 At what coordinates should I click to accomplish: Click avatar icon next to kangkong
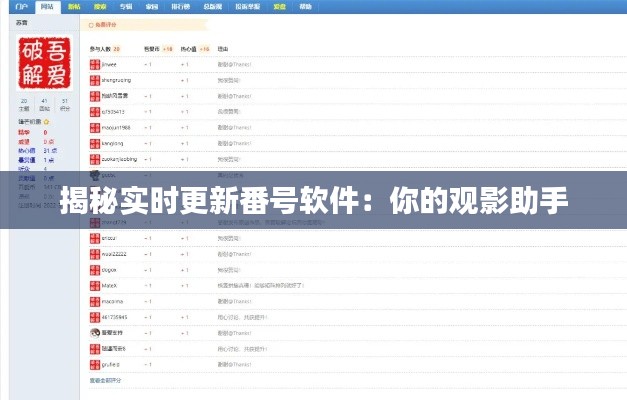coord(95,144)
